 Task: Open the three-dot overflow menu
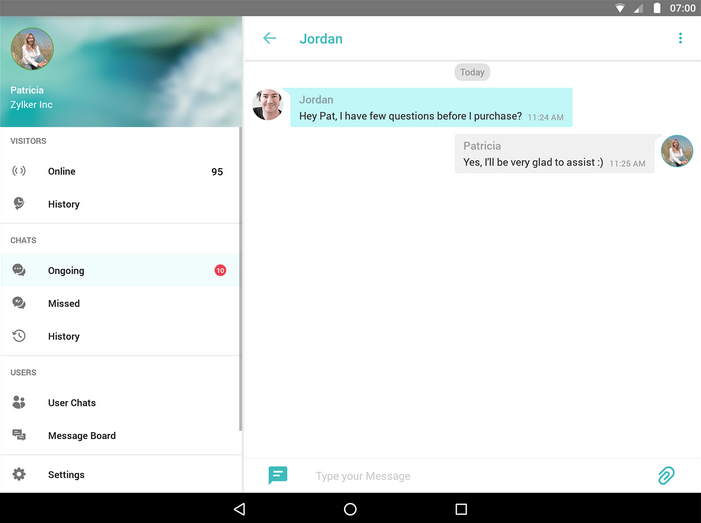tap(680, 38)
